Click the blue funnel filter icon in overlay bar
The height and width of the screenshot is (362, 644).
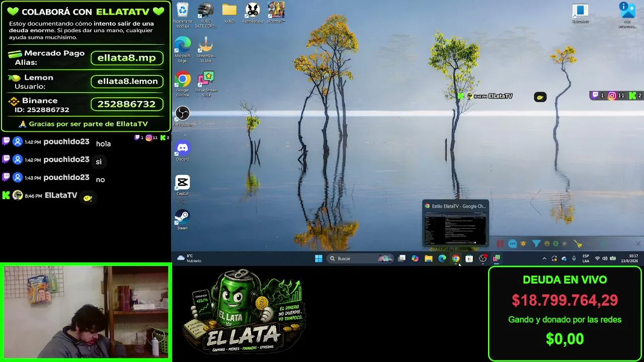(536, 244)
